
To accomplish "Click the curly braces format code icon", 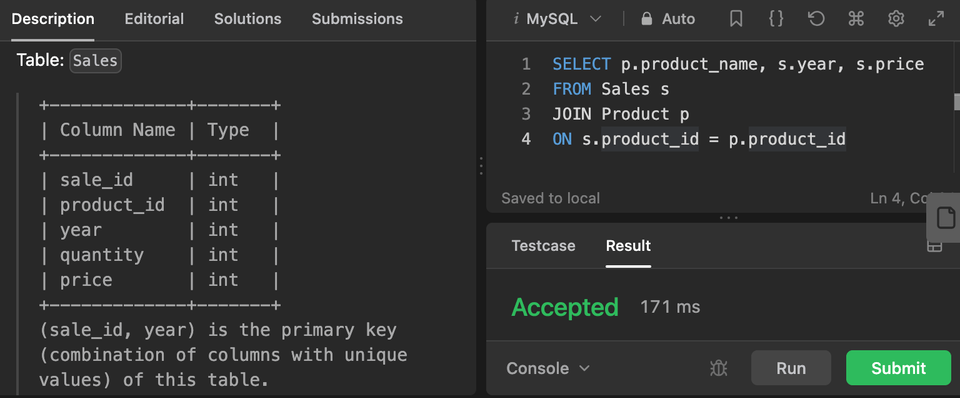I will (x=776, y=19).
